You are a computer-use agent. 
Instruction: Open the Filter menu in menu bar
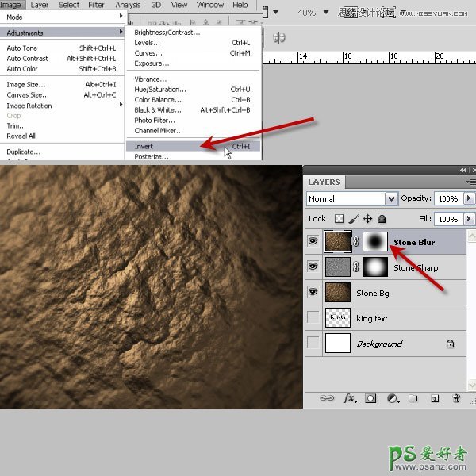pos(96,5)
